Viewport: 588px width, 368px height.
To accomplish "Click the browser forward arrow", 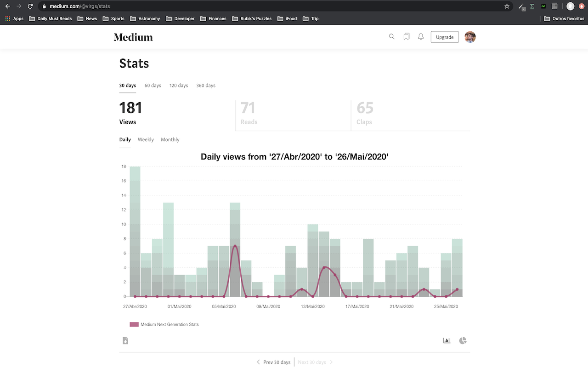I will pyautogui.click(x=19, y=6).
